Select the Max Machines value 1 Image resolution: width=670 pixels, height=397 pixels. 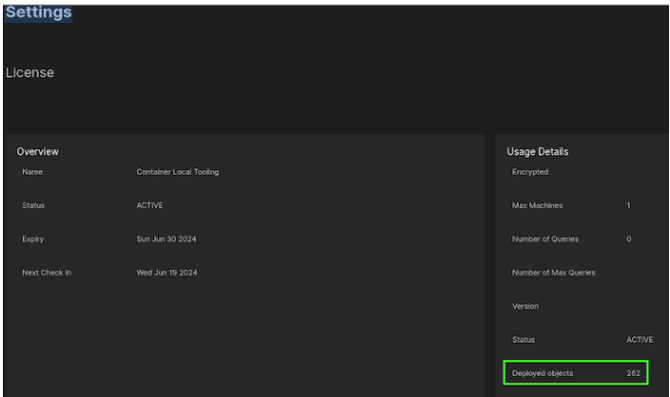[x=629, y=206]
